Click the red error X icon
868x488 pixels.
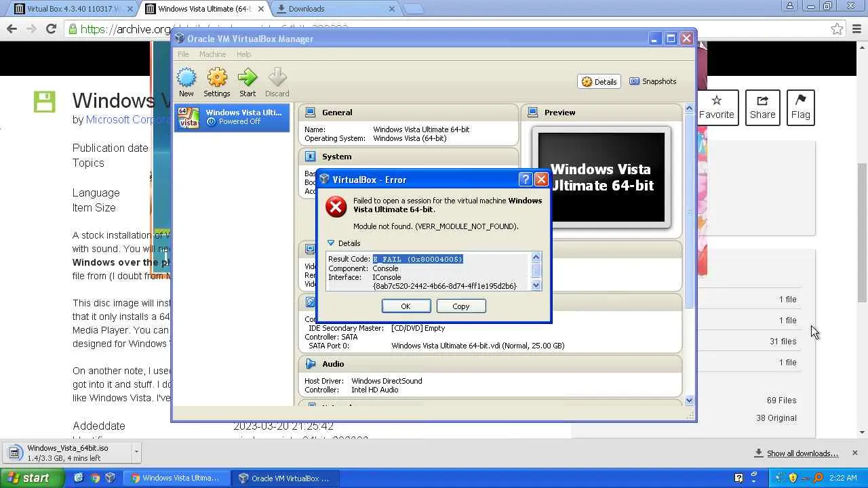pyautogui.click(x=336, y=207)
